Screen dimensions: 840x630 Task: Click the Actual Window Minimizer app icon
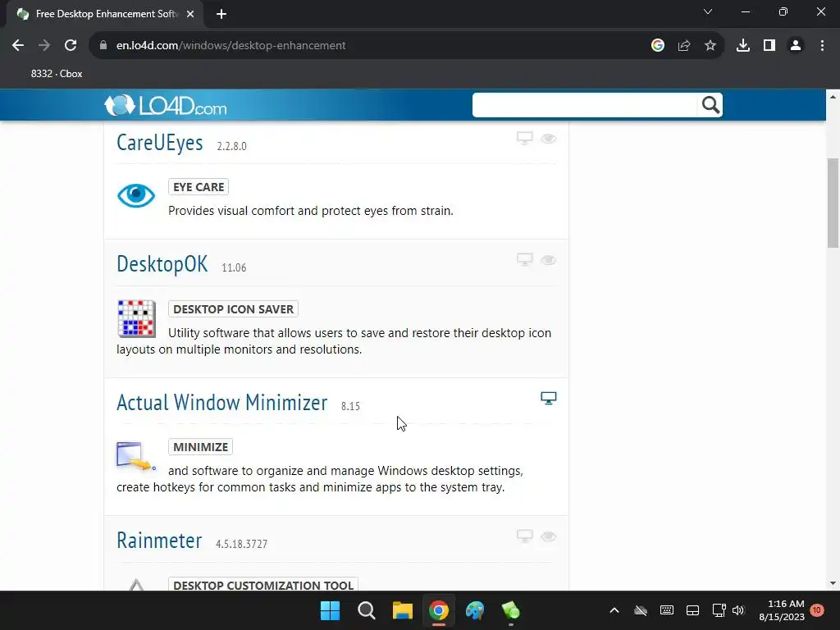pos(136,456)
